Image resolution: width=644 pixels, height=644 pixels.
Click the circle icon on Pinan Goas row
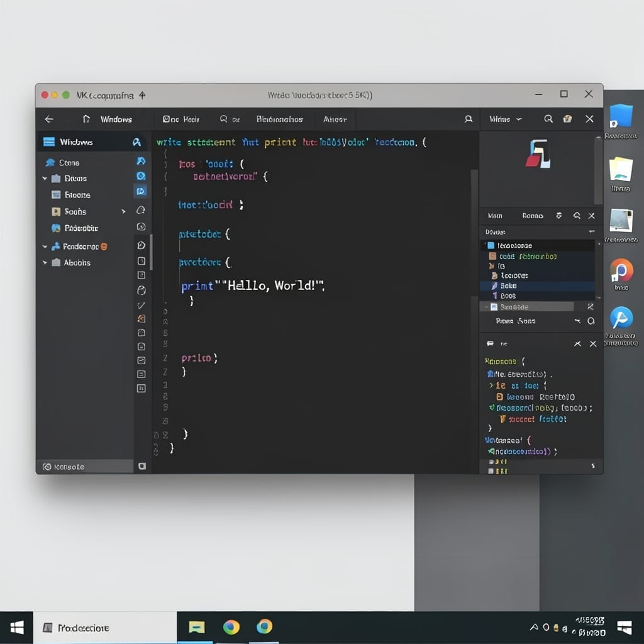click(x=591, y=321)
